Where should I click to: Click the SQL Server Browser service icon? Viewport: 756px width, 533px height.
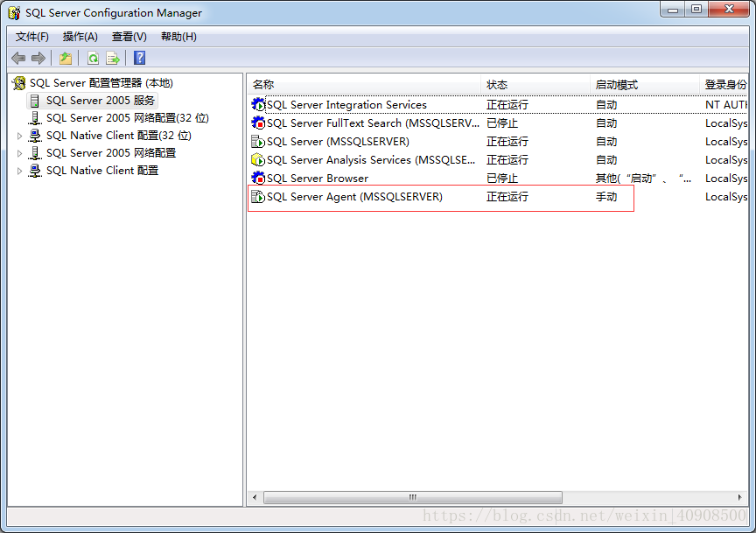pos(258,178)
